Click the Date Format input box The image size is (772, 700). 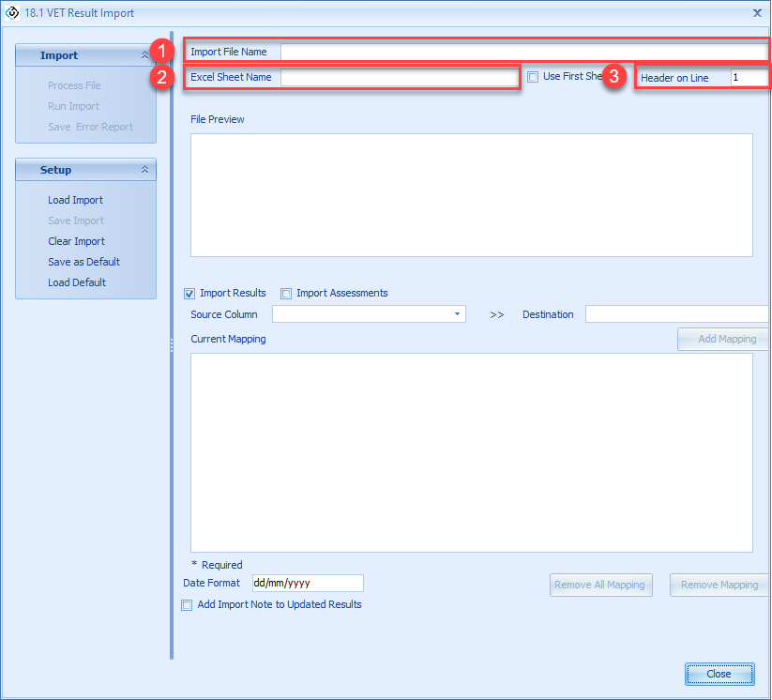click(307, 584)
